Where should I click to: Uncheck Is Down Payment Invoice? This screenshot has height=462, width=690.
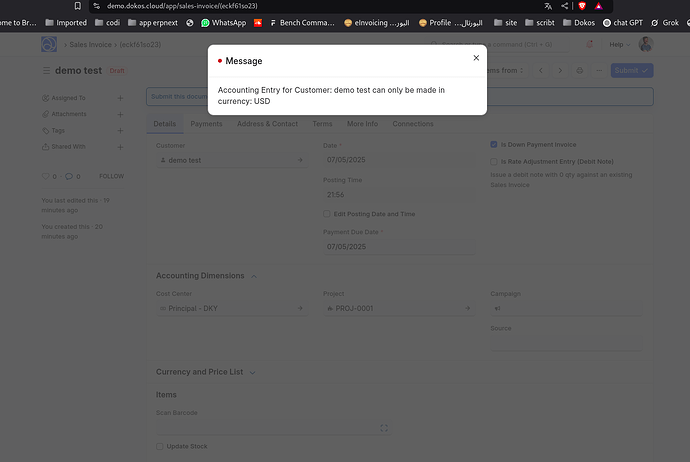click(494, 145)
